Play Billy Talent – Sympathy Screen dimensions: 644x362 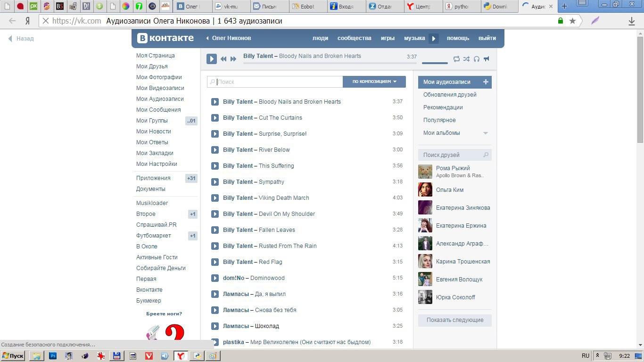coord(215,182)
